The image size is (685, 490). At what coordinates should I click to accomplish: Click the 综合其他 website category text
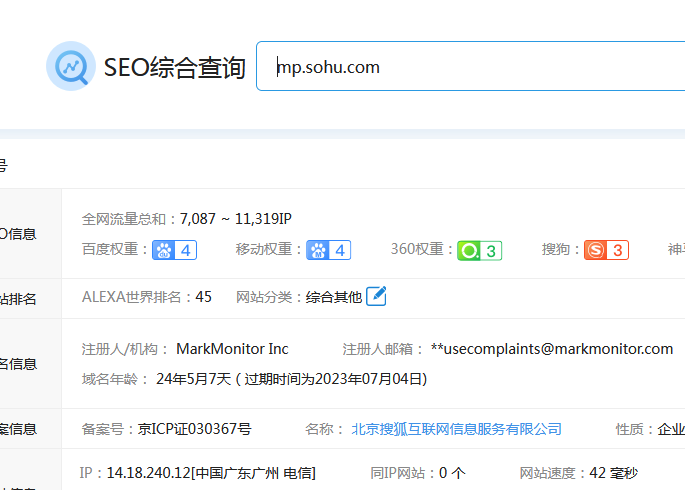click(334, 297)
